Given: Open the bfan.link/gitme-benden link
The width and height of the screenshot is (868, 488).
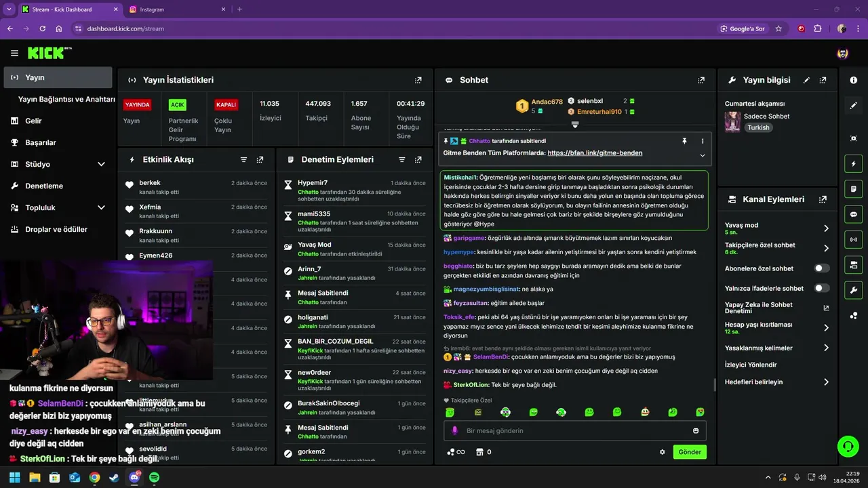Looking at the screenshot, I should click(595, 153).
